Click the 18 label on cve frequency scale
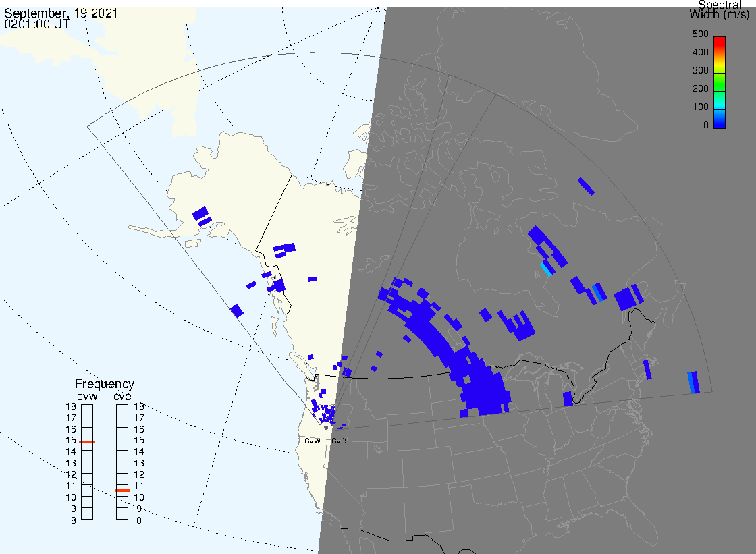Screen dimensions: 756x554 (139, 406)
